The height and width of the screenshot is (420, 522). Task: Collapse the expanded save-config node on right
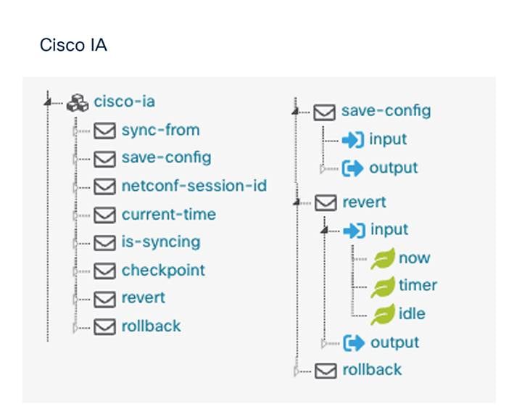(295, 112)
